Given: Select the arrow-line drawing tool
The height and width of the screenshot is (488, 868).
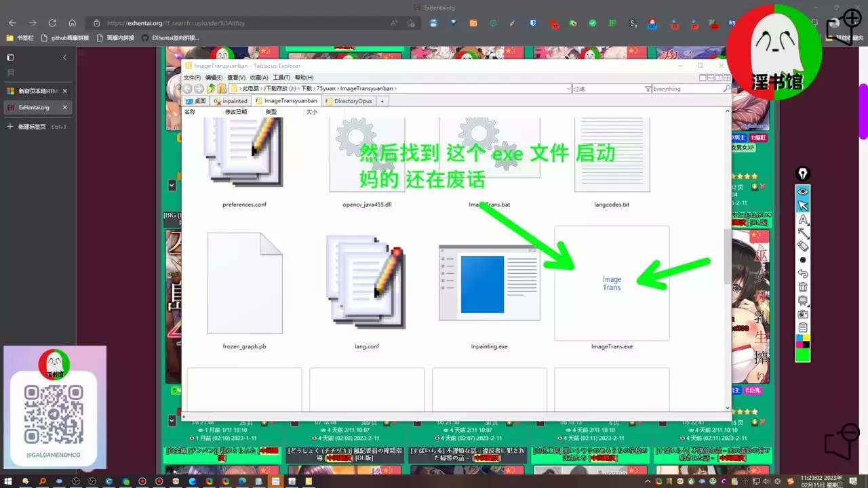Looking at the screenshot, I should [803, 233].
